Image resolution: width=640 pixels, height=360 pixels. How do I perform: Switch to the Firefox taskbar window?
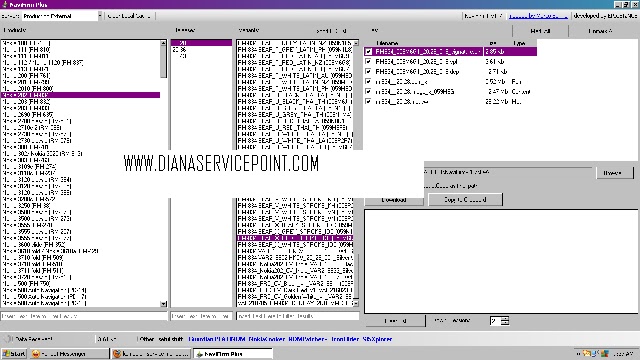click(x=151, y=354)
